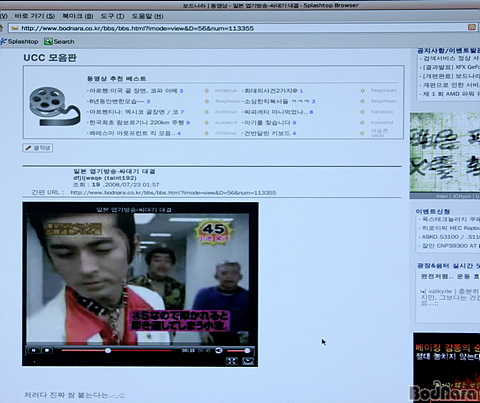Click the film reel icon
The image size is (480, 403).
coord(54,106)
